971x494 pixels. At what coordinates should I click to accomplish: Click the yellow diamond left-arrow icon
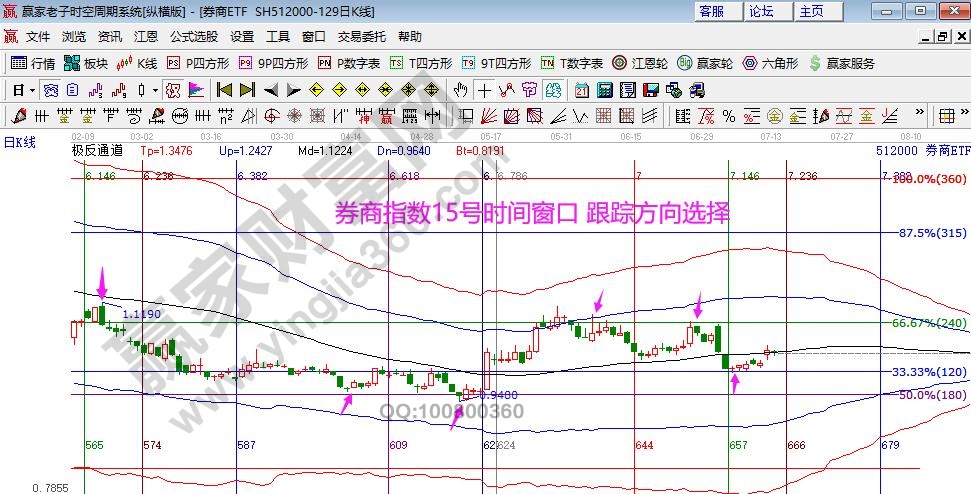click(316, 91)
